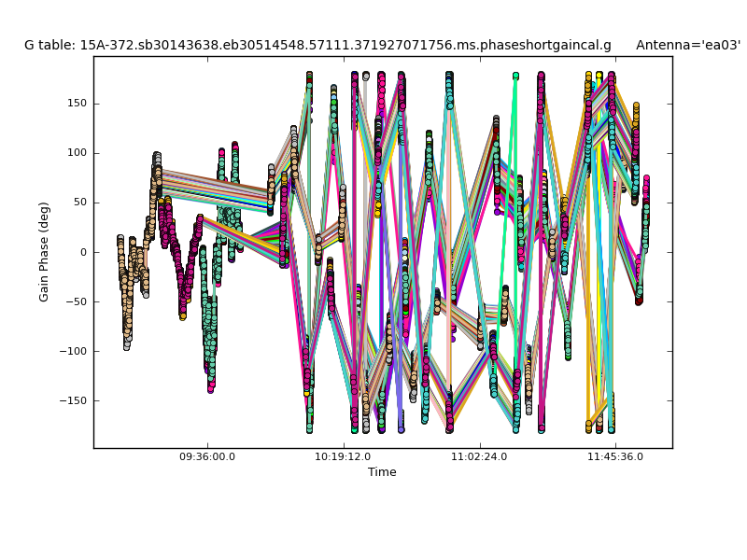Screen dimensions: 747x560
Task: Click the −100 y-axis tick label
Action: coord(73,351)
